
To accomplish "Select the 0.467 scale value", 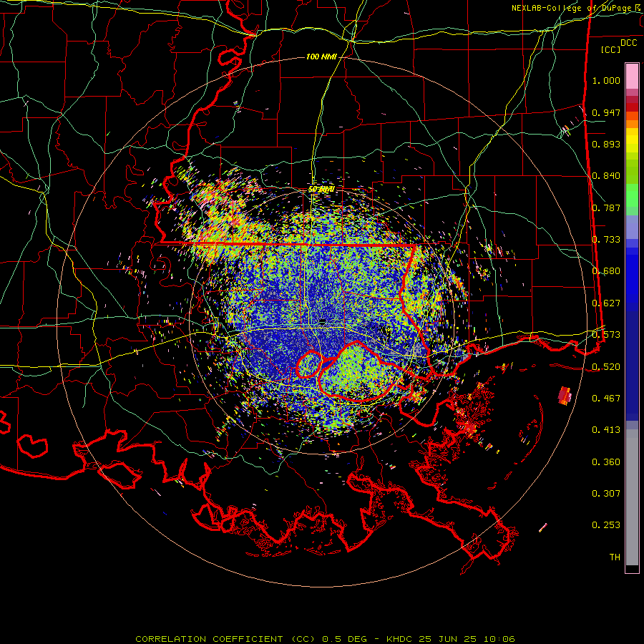I will coord(606,398).
